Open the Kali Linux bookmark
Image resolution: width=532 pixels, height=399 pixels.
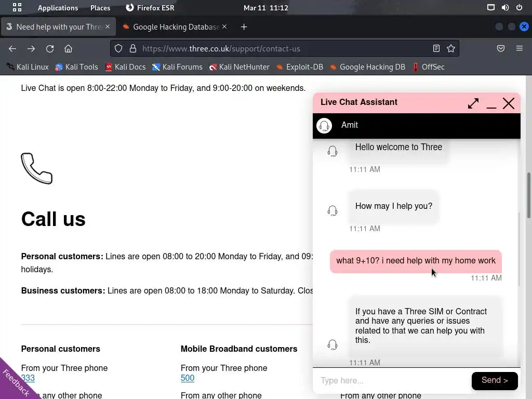[x=28, y=67]
